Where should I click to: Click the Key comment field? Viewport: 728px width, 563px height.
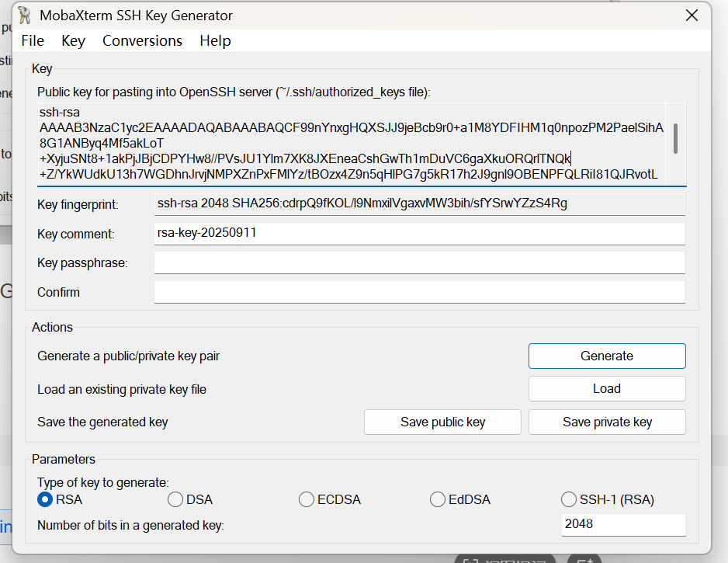[419, 233]
